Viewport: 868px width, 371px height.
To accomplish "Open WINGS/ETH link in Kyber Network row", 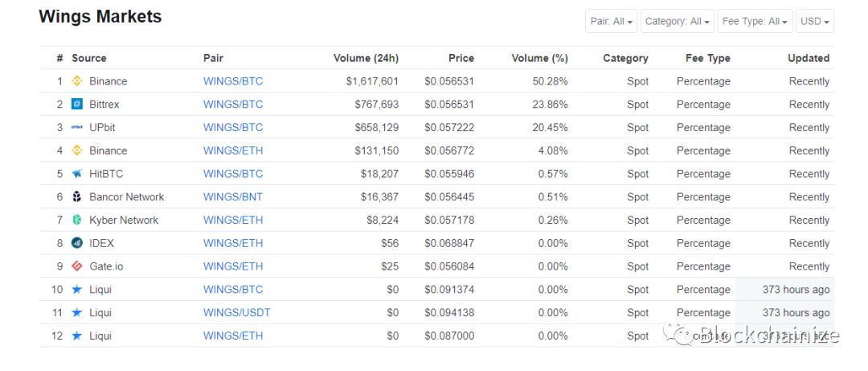I will [x=233, y=221].
